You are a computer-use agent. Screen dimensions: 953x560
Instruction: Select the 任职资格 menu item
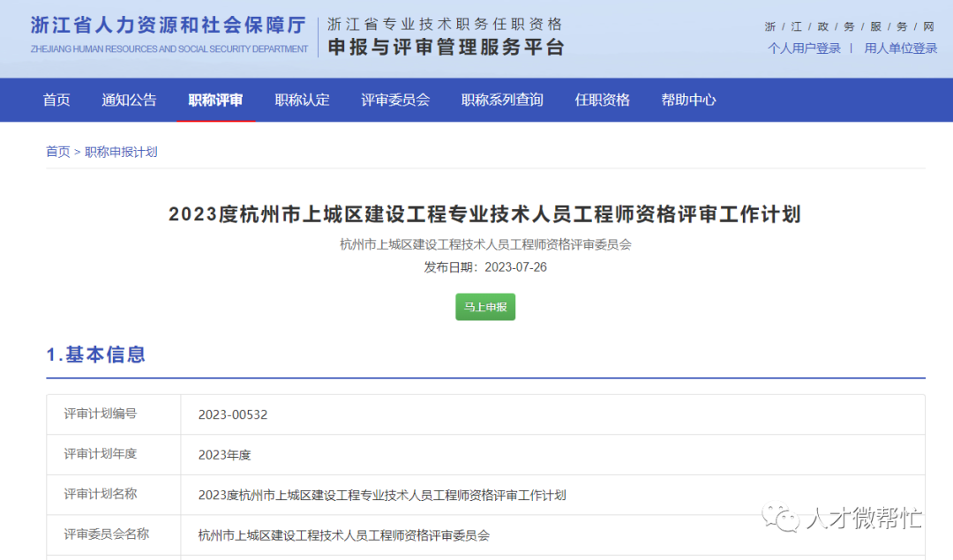click(602, 100)
